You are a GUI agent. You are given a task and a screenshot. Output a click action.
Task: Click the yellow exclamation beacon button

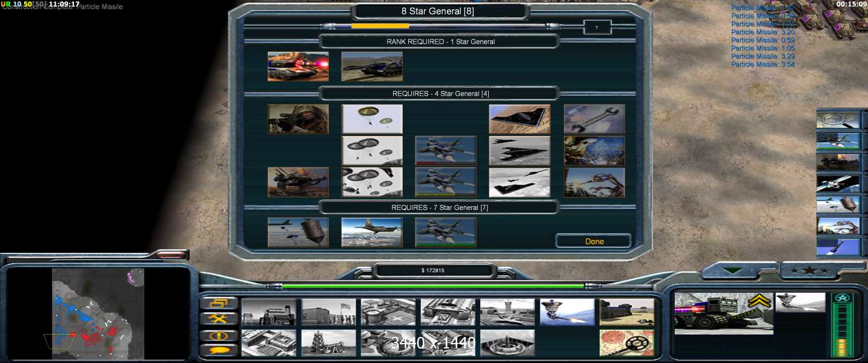click(x=218, y=335)
